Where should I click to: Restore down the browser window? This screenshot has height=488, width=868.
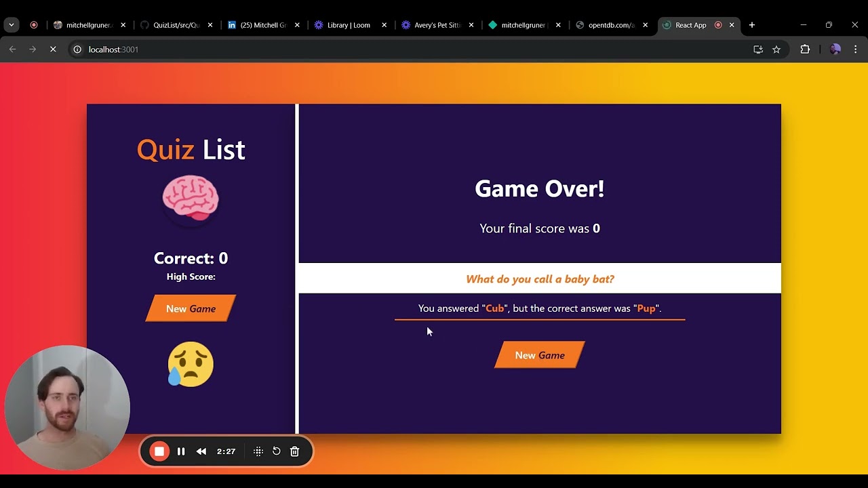point(829,25)
